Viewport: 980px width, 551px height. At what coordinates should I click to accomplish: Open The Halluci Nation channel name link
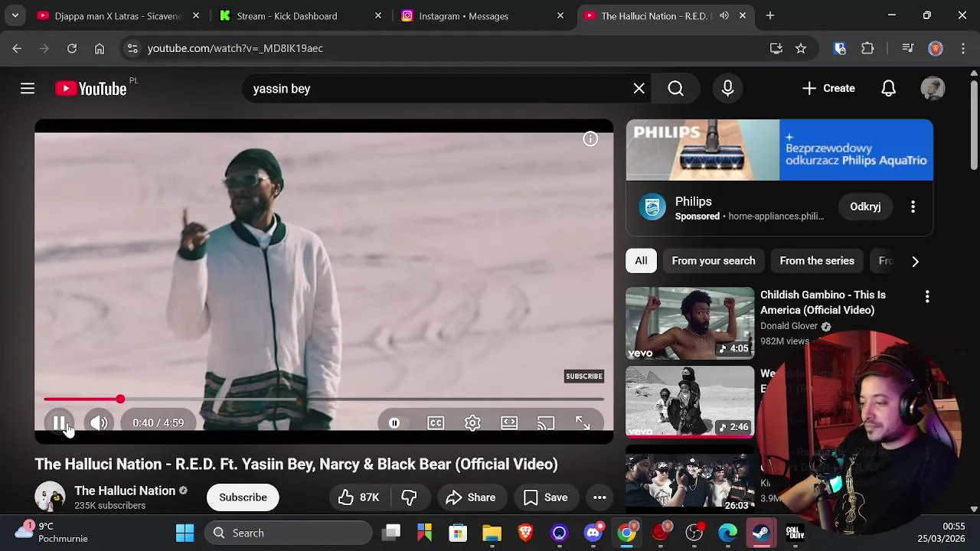125,491
